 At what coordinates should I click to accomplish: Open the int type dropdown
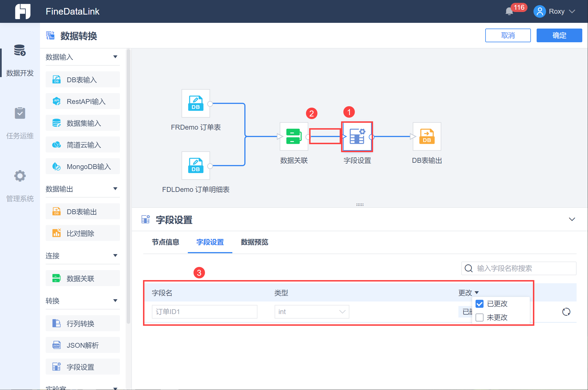click(312, 312)
